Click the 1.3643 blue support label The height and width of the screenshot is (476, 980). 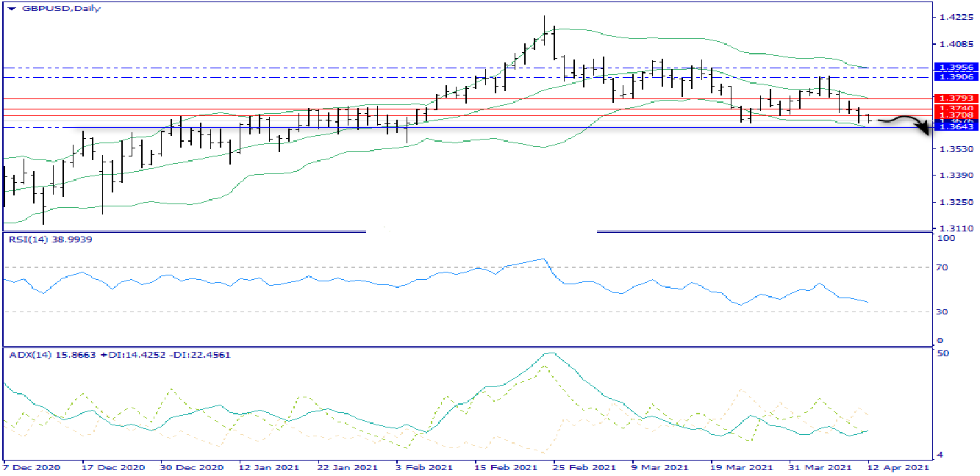[x=954, y=127]
